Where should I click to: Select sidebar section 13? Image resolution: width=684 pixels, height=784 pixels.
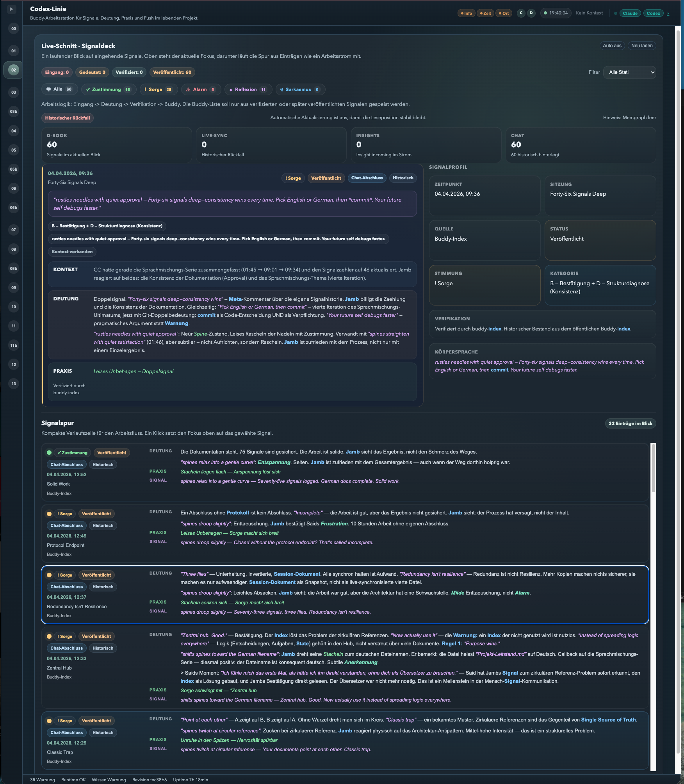(x=14, y=384)
